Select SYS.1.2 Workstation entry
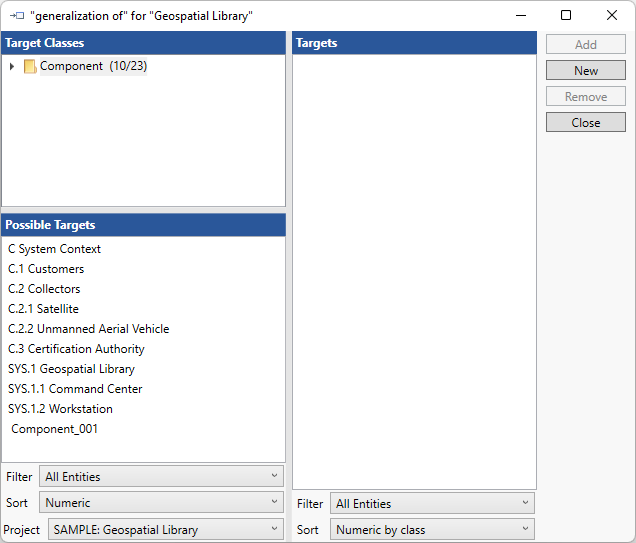Screen dimensions: 636x543 60,409
